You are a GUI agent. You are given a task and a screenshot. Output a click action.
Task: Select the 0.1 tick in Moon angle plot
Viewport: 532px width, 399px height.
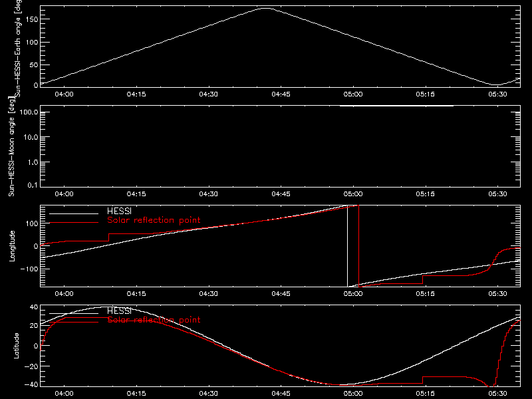pyautogui.click(x=33, y=185)
